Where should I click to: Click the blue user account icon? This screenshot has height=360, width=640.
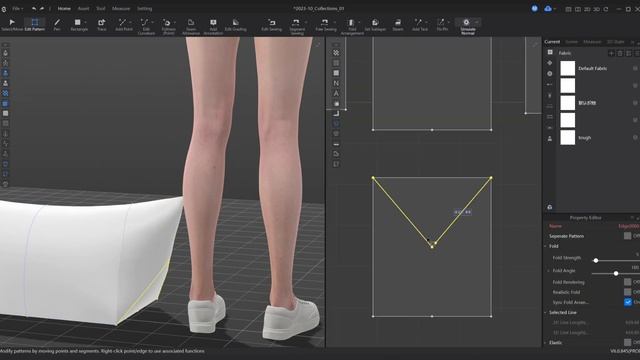click(x=534, y=9)
